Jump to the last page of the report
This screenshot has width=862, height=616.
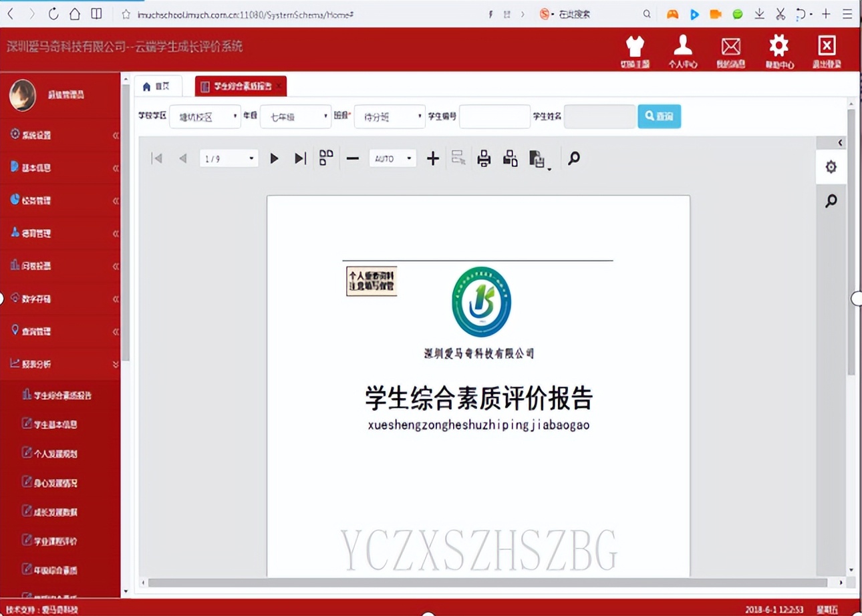(299, 158)
